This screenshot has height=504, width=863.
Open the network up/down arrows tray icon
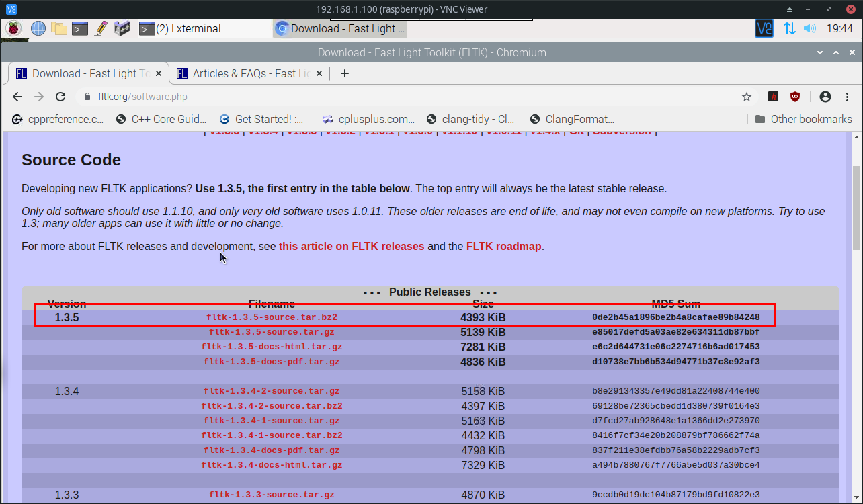[x=789, y=28]
